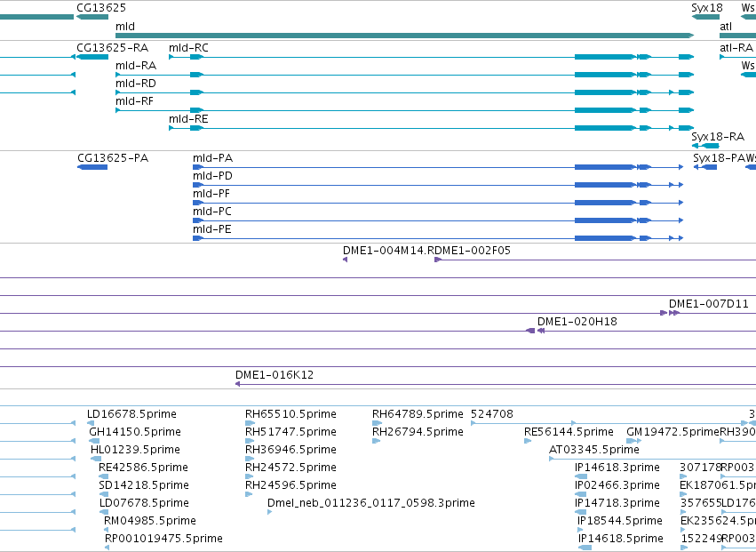
Task: Select the RM04985.5prime EST label
Action: [x=150, y=521]
